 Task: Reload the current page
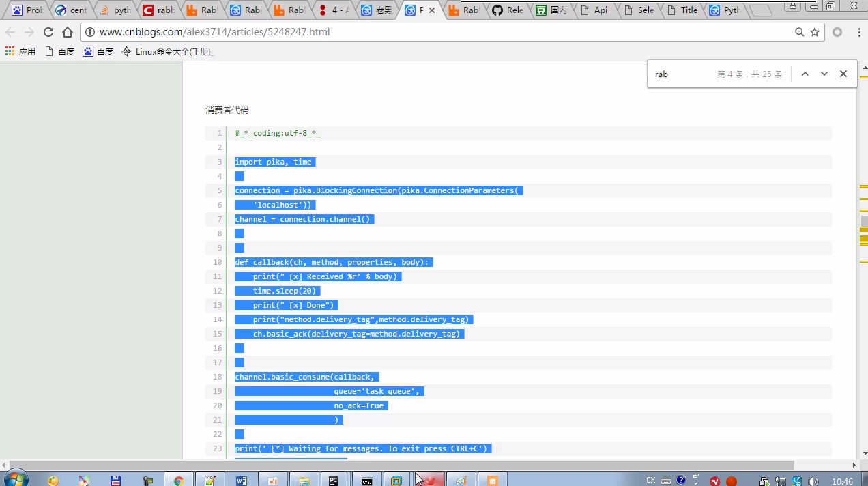48,32
